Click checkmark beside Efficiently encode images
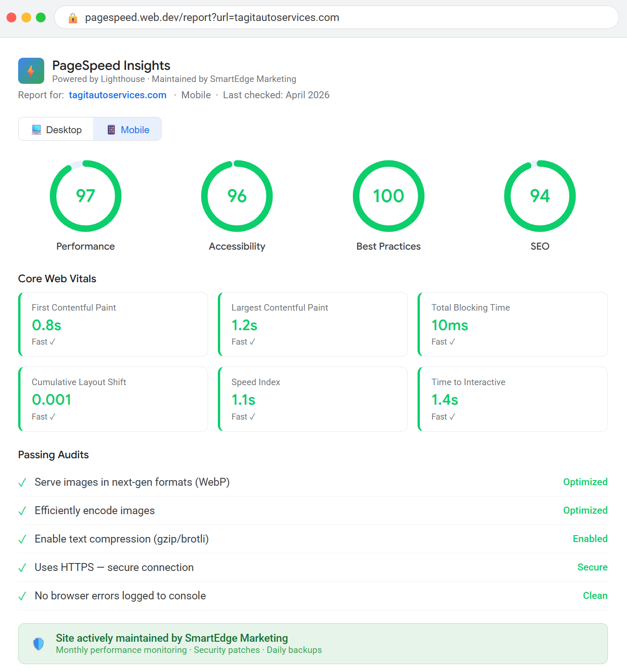 point(22,511)
